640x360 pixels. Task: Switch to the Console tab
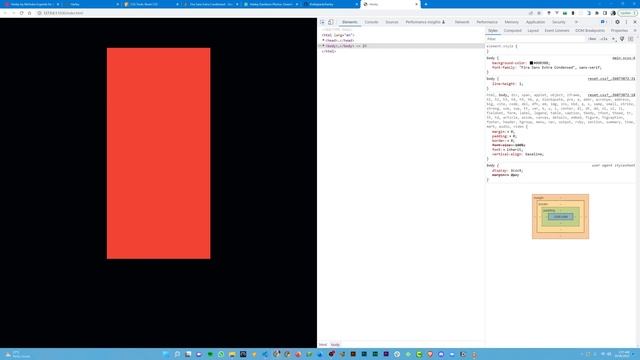pos(371,22)
